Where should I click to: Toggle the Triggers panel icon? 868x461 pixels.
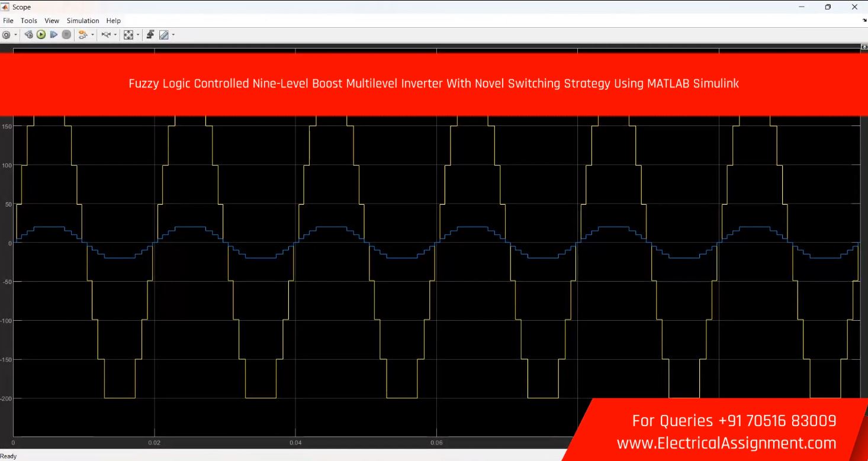coord(150,35)
